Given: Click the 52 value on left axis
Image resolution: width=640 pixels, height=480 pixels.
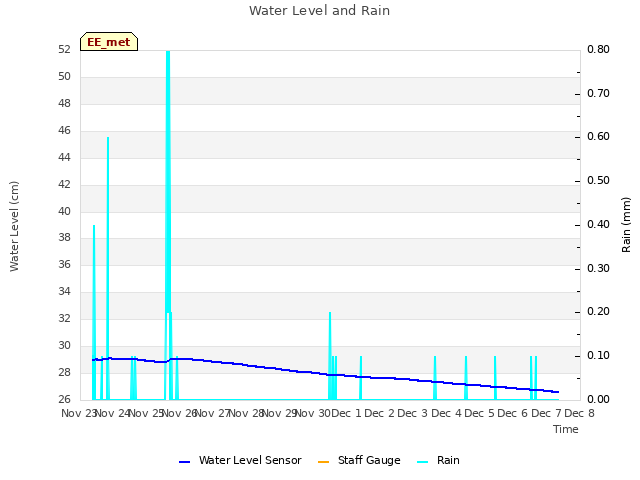Looking at the screenshot, I should click(64, 49).
